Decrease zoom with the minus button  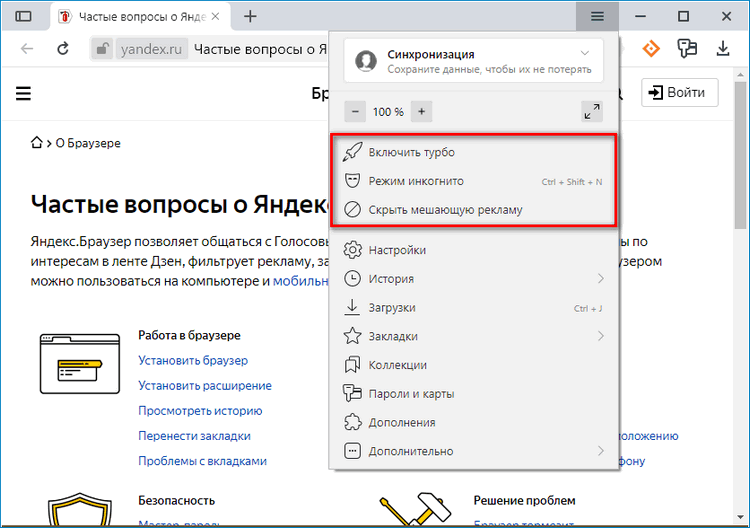[355, 111]
